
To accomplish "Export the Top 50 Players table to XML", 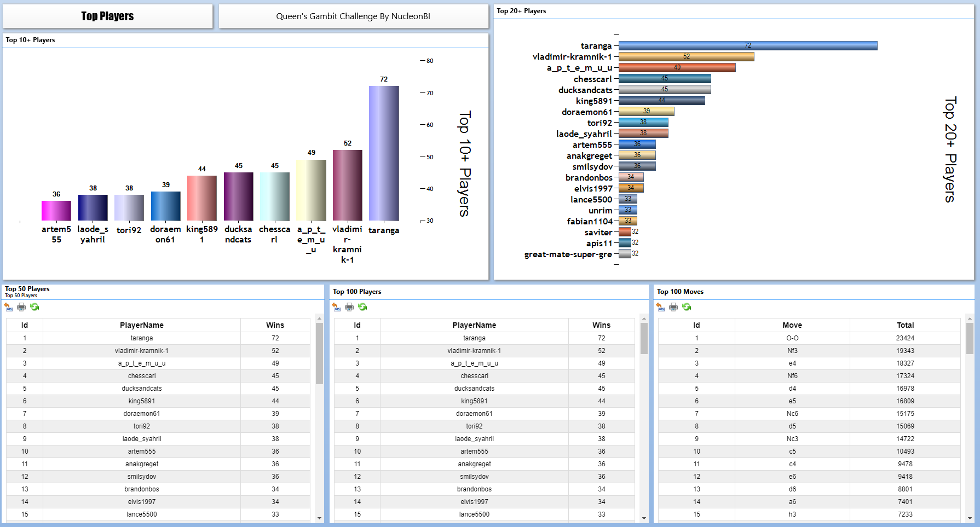I will tap(9, 307).
